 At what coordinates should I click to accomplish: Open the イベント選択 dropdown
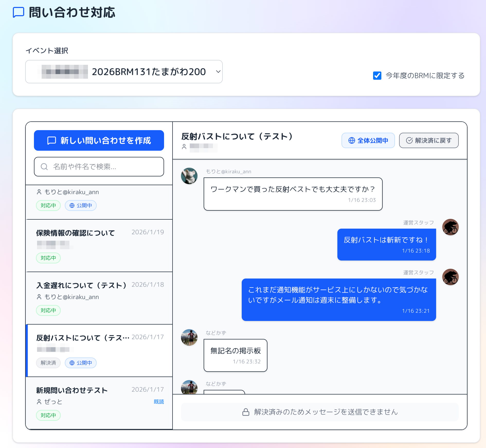(x=124, y=72)
